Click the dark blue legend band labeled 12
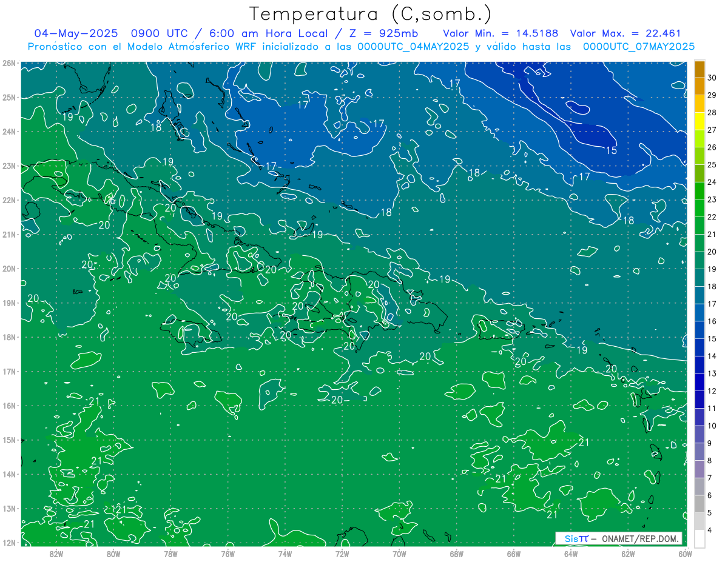728x562 pixels. (x=700, y=382)
